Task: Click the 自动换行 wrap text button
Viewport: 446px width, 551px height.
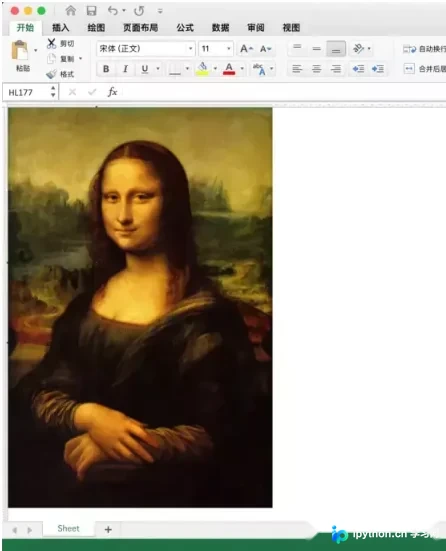Action: (x=424, y=49)
